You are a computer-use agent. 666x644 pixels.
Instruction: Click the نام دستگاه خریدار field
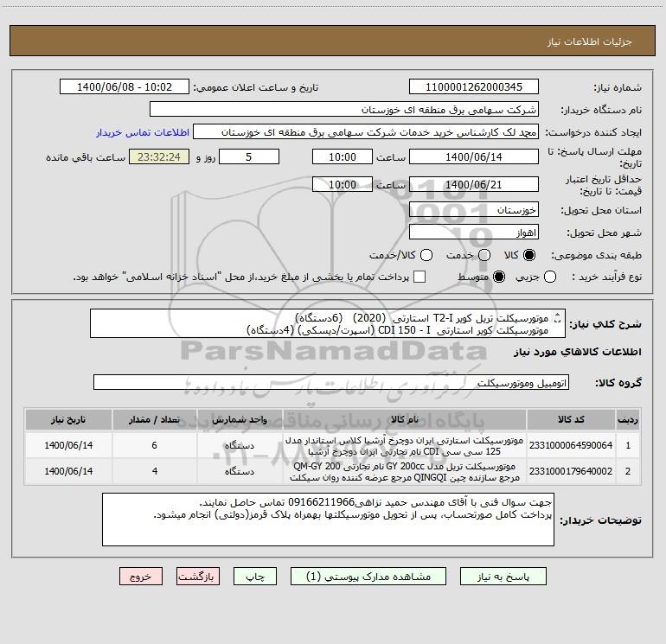344,110
